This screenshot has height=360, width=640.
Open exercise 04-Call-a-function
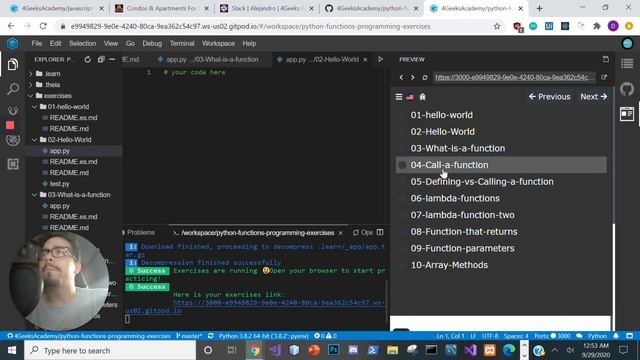[501, 165]
